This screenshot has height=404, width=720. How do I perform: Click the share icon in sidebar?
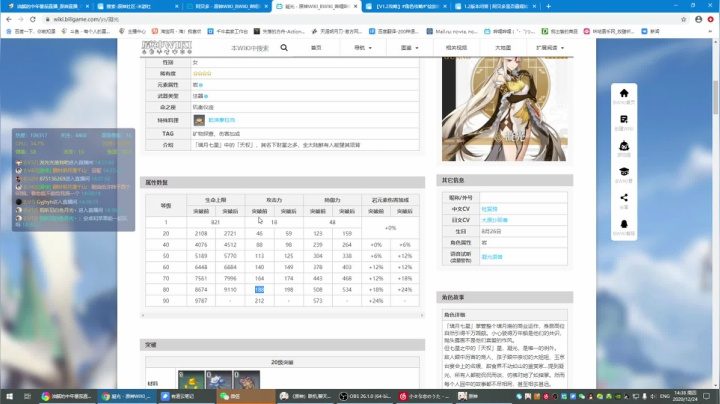click(x=624, y=198)
